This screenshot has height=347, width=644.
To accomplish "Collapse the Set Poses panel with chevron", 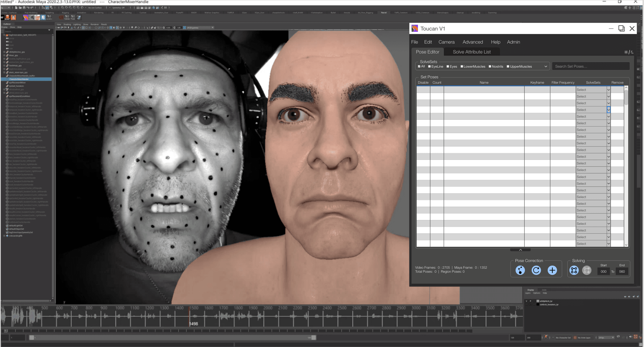I will click(520, 250).
